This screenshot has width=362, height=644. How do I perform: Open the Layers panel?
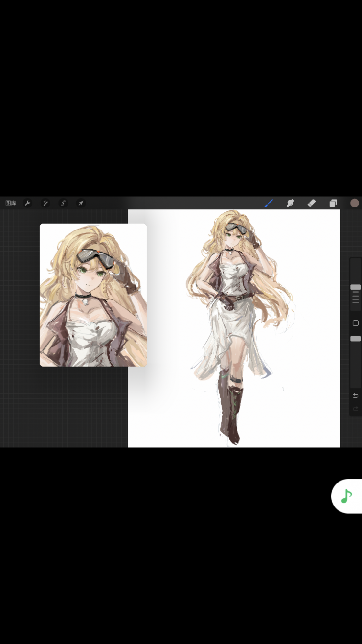click(333, 203)
